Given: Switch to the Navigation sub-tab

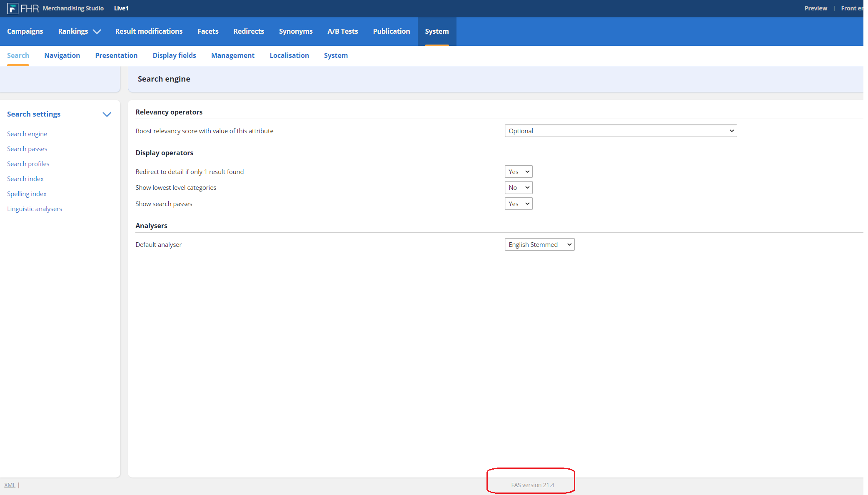Looking at the screenshot, I should (62, 55).
